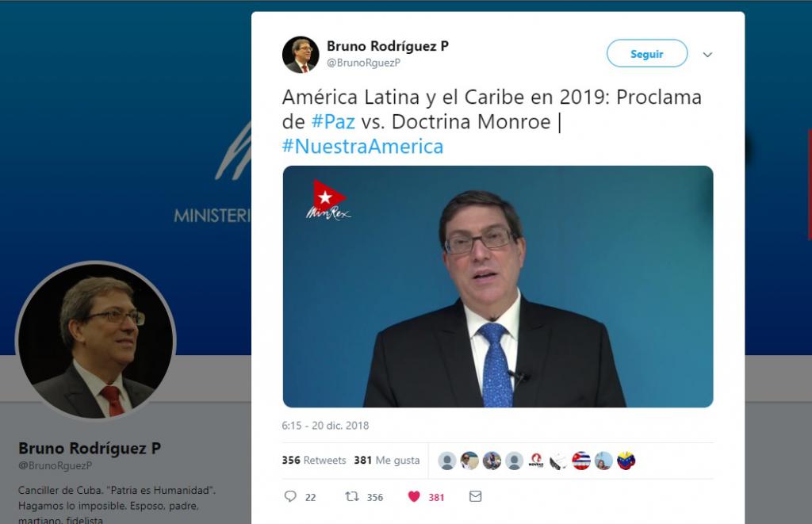This screenshot has height=524, width=812.
Task: Click the Cuban flag liker avatar
Action: [581, 461]
